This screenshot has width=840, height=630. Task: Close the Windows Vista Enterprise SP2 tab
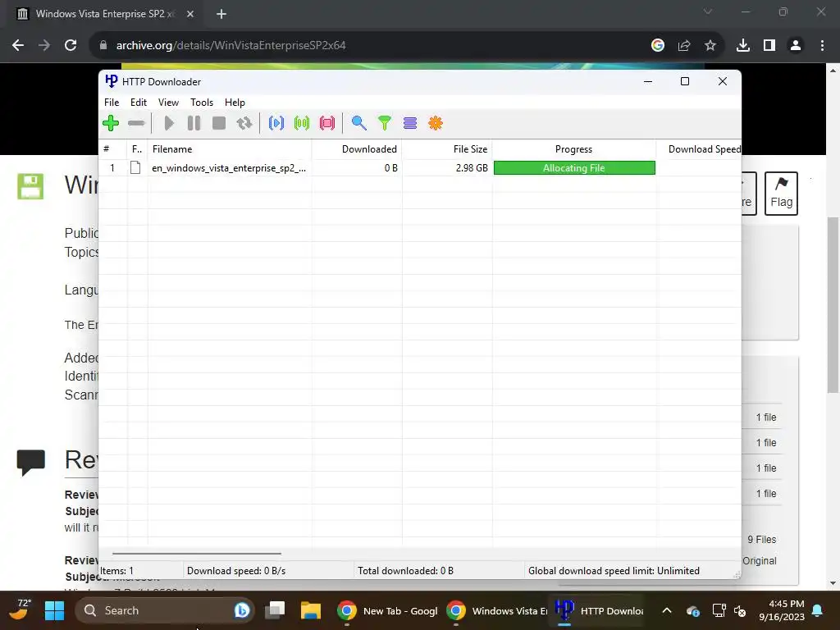[x=190, y=14]
